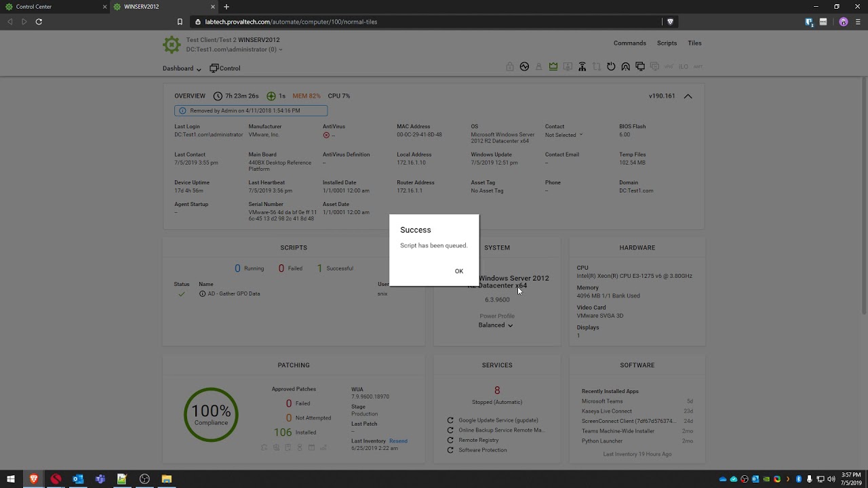Image resolution: width=868 pixels, height=488 pixels.
Task: Click the browser reload button
Action: pyautogui.click(x=39, y=22)
